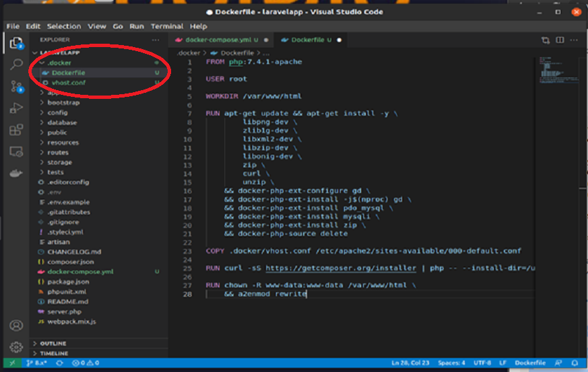Click the remote window indicator in the status bar
588x372 pixels.
(x=12, y=363)
